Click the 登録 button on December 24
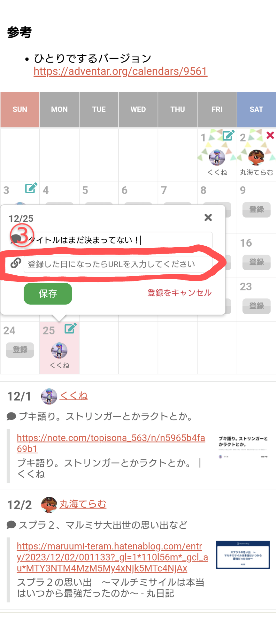 pos(20,350)
